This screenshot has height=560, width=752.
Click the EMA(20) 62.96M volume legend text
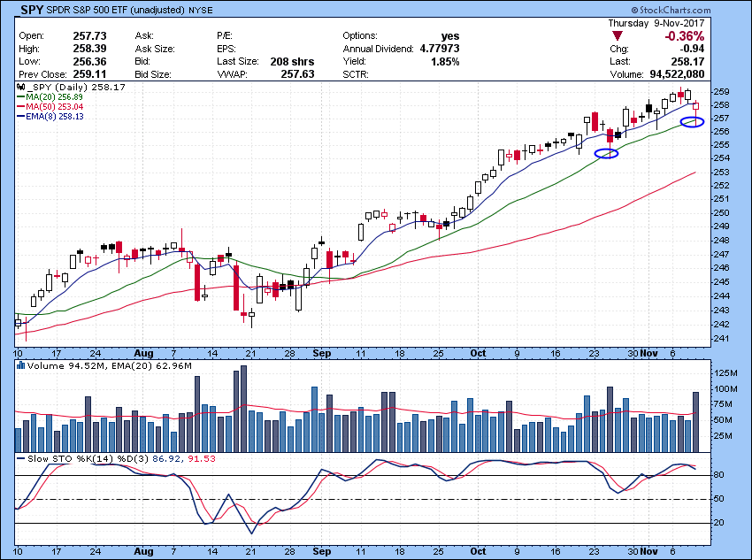click(x=151, y=366)
